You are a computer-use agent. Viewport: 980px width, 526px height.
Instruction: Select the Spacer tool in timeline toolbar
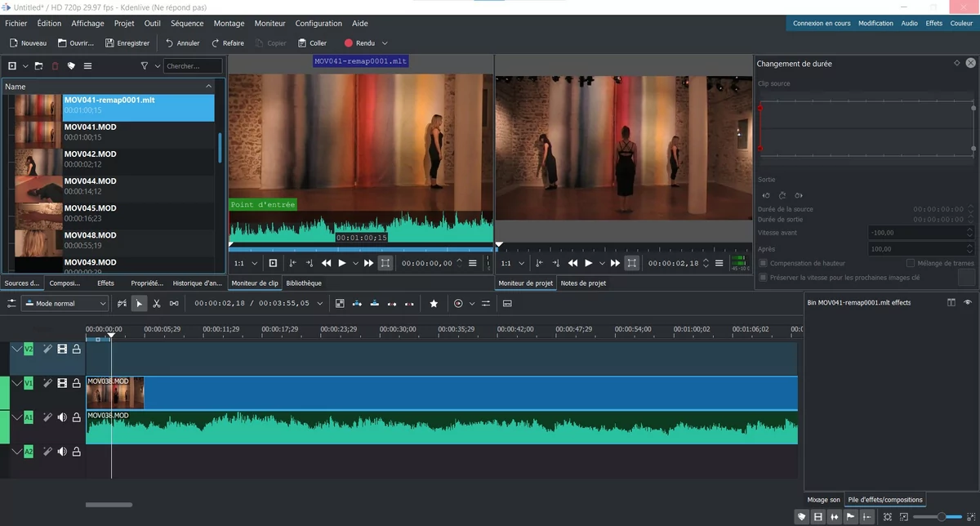pyautogui.click(x=174, y=303)
